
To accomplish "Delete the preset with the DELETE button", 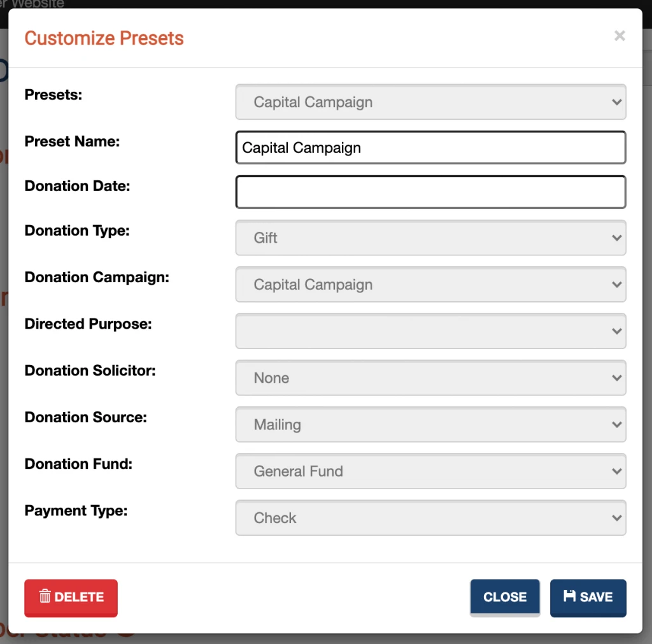I will 71,597.
